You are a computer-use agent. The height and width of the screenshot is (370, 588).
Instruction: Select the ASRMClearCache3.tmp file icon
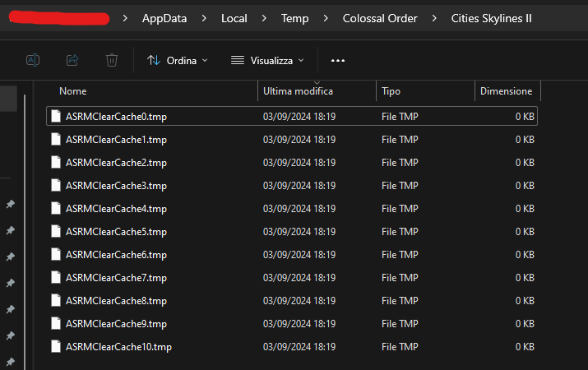pyautogui.click(x=56, y=185)
